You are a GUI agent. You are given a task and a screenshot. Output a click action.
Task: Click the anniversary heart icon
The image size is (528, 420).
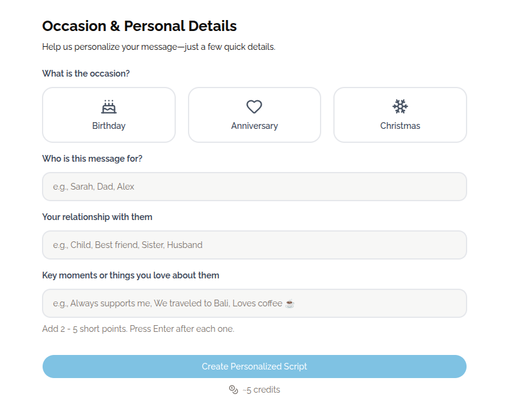[x=254, y=107]
